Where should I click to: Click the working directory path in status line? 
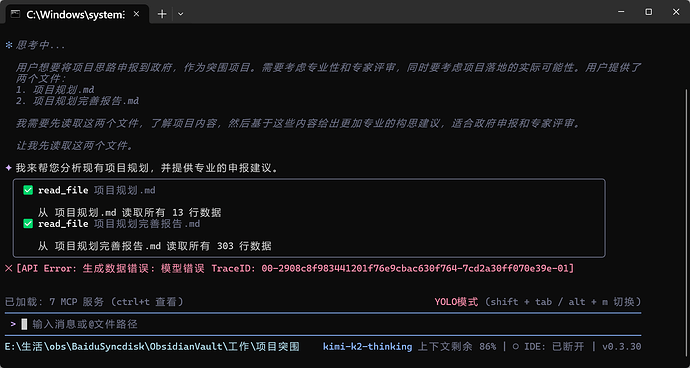pyautogui.click(x=152, y=347)
